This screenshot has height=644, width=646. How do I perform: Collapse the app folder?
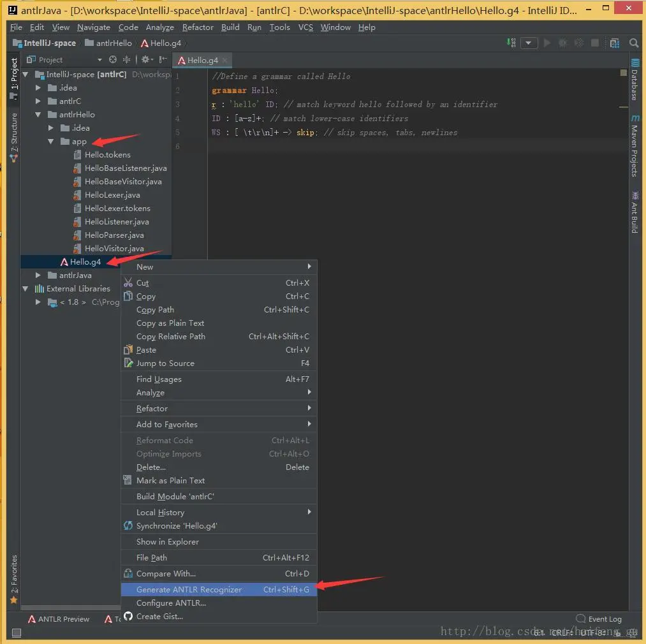(x=50, y=142)
